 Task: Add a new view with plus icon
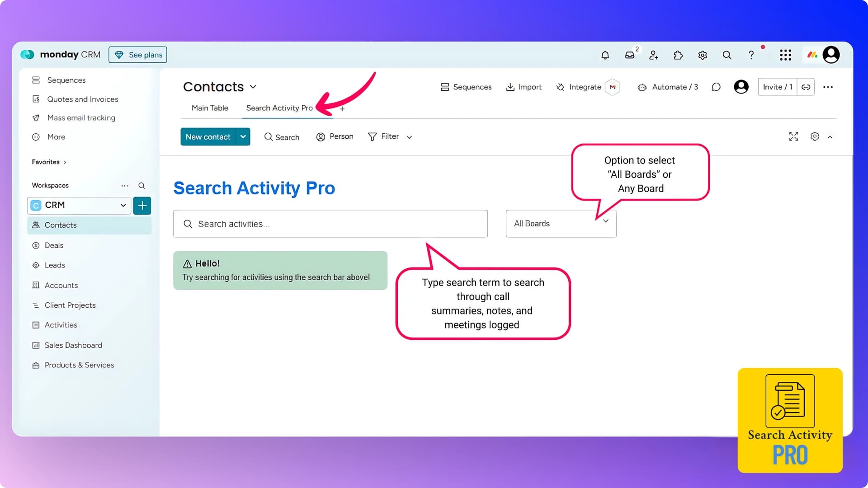click(342, 108)
